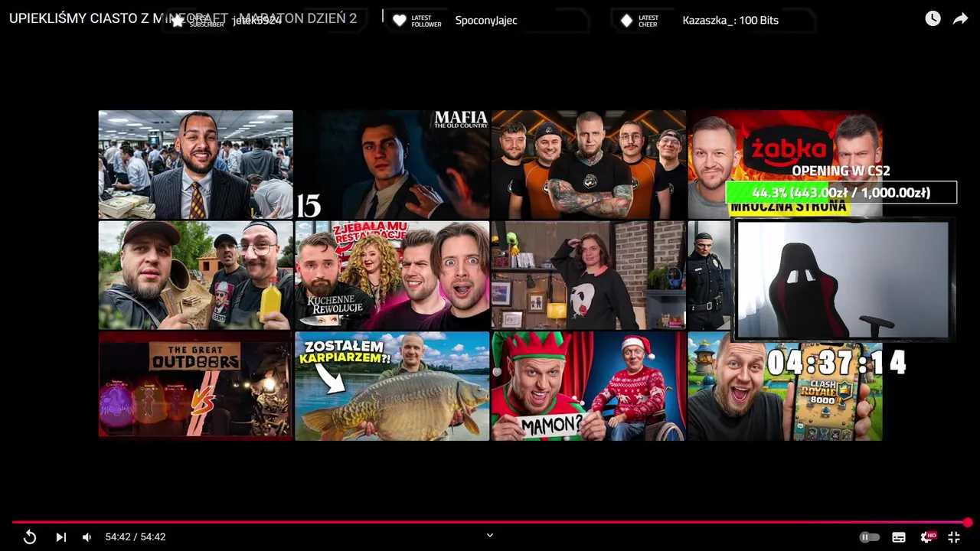Click the end handle of the red progress bar
The height and width of the screenshot is (551, 980).
[x=968, y=523]
